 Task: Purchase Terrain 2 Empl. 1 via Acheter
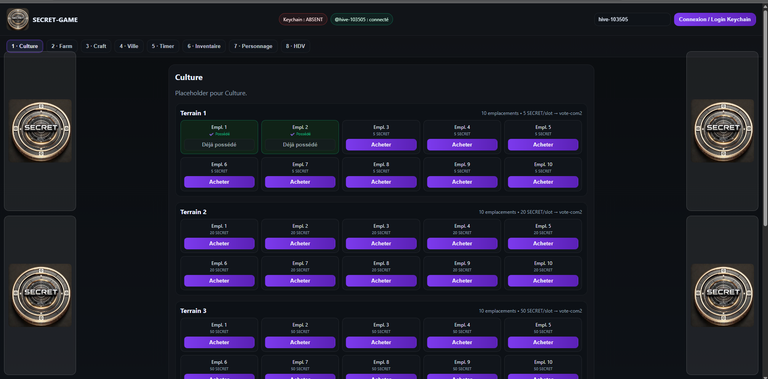pyautogui.click(x=219, y=243)
